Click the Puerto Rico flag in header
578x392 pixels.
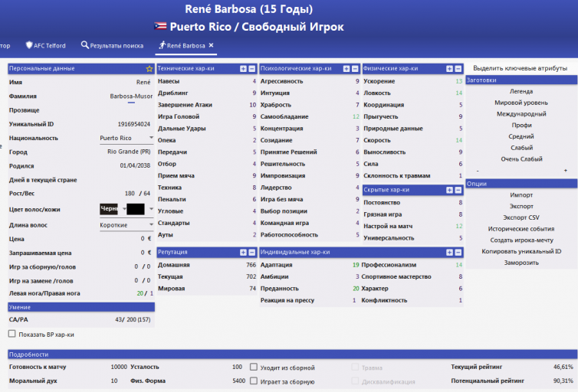point(160,26)
